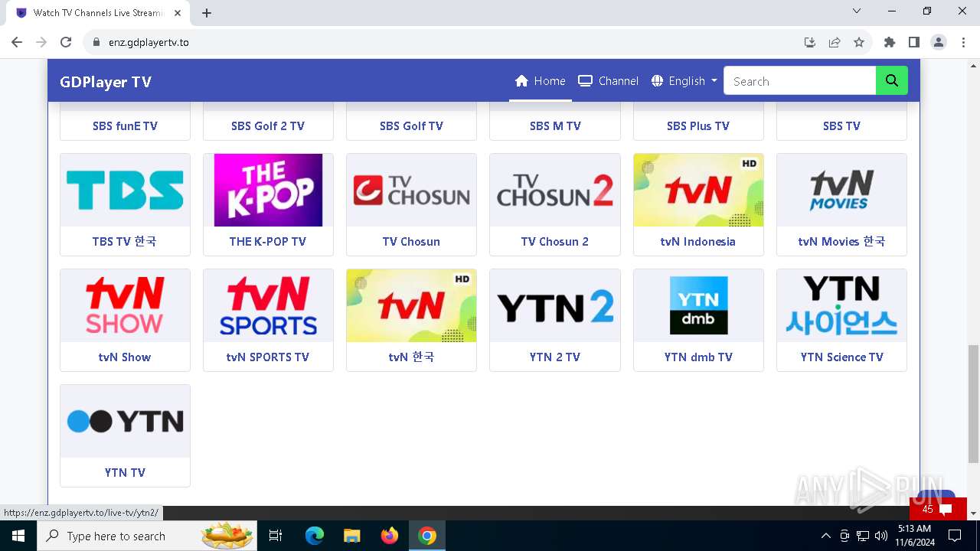980x551 pixels.
Task: Open Chrome extensions puzzle icon
Action: coord(890,42)
